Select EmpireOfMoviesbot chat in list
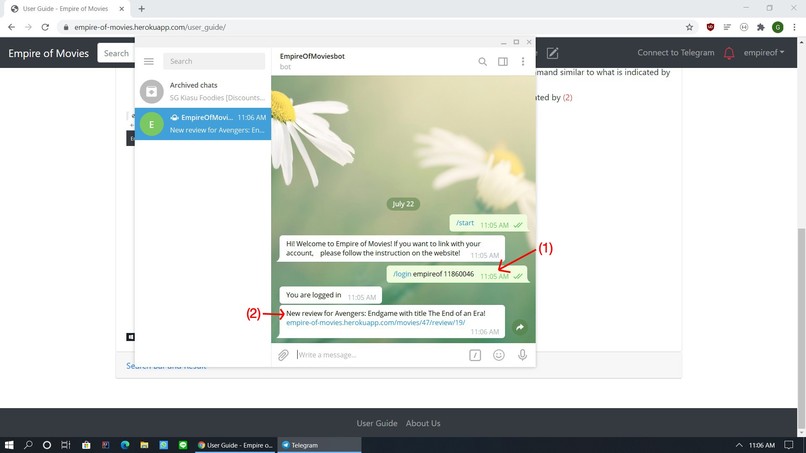This screenshot has height=453, width=806. pyautogui.click(x=203, y=123)
